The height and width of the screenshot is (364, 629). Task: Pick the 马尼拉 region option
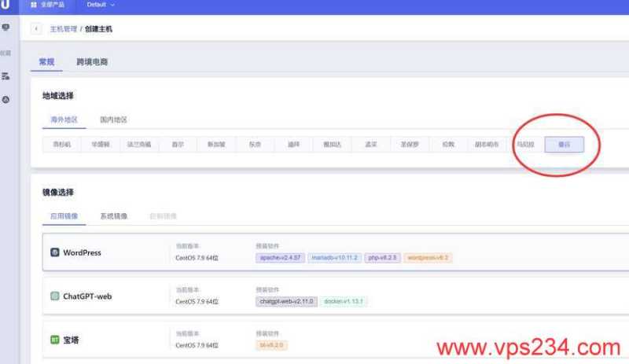click(x=525, y=145)
